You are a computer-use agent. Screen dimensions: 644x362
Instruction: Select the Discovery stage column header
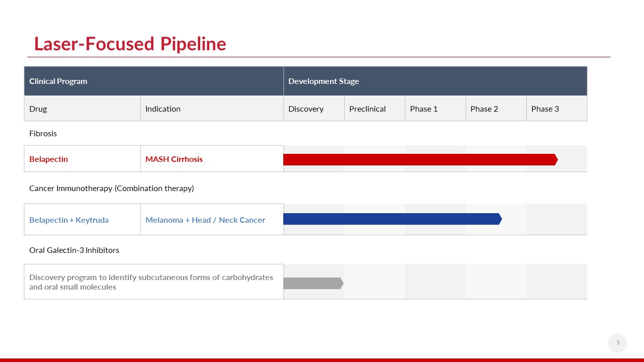pos(313,109)
